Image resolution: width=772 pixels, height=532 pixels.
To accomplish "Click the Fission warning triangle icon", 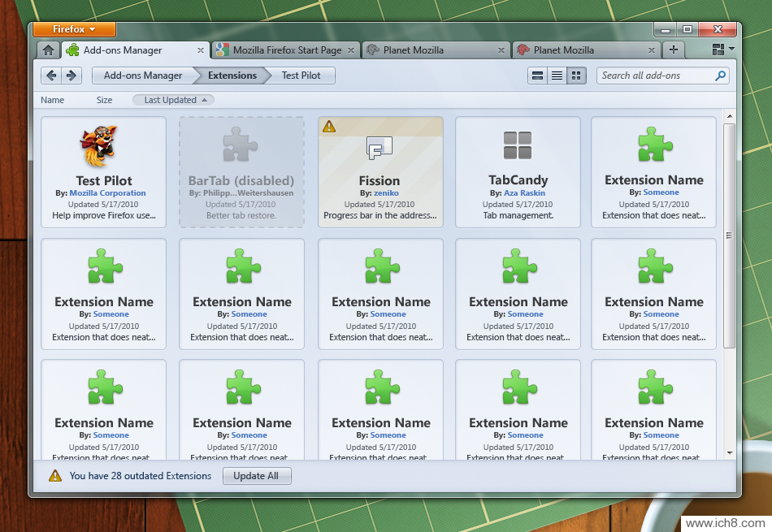I will 328,126.
